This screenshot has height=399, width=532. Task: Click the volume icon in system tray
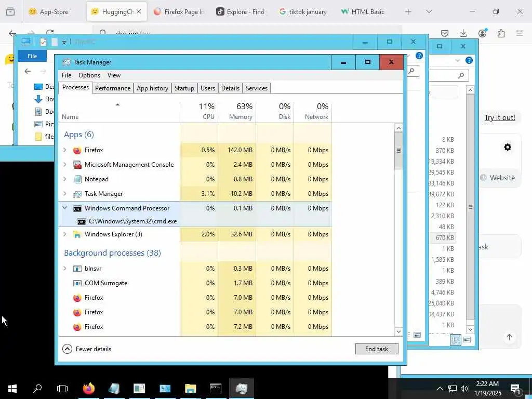coord(464,389)
